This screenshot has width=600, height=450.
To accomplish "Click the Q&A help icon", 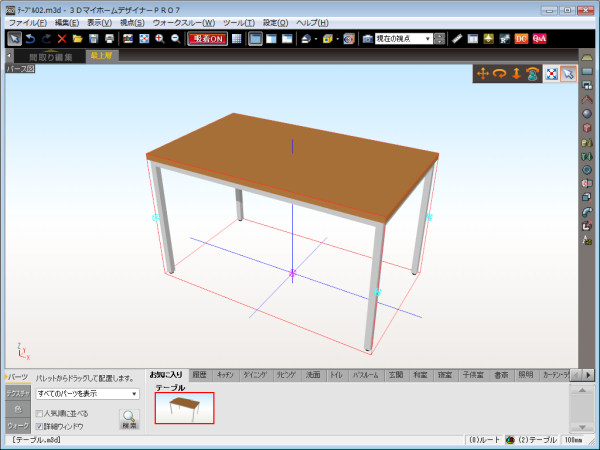I will click(539, 38).
